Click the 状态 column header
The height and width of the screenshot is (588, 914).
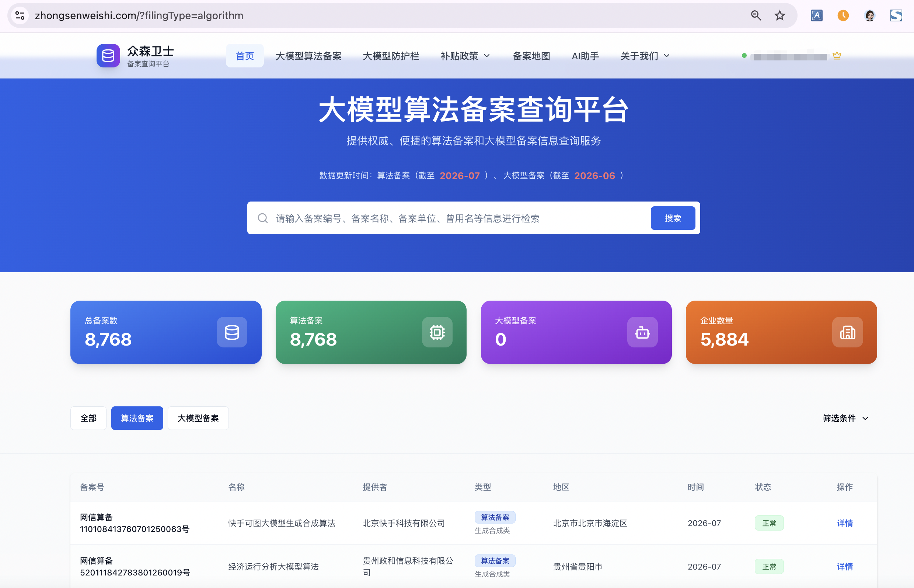pyautogui.click(x=763, y=487)
